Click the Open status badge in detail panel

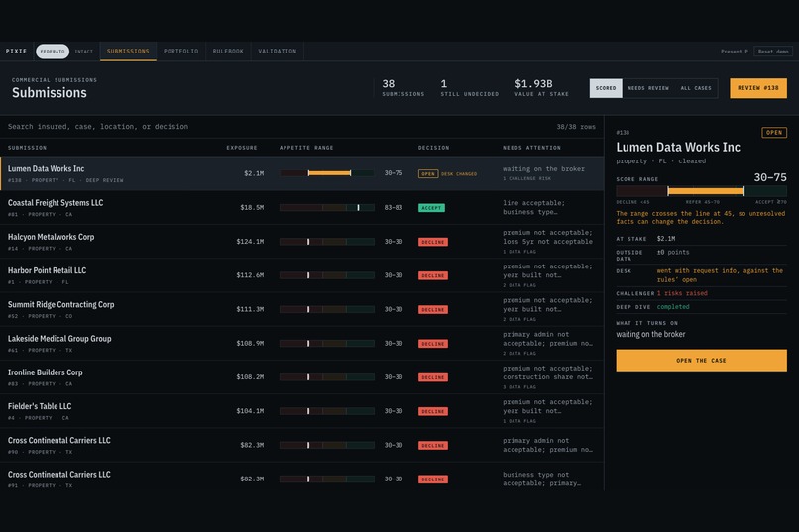(x=774, y=133)
